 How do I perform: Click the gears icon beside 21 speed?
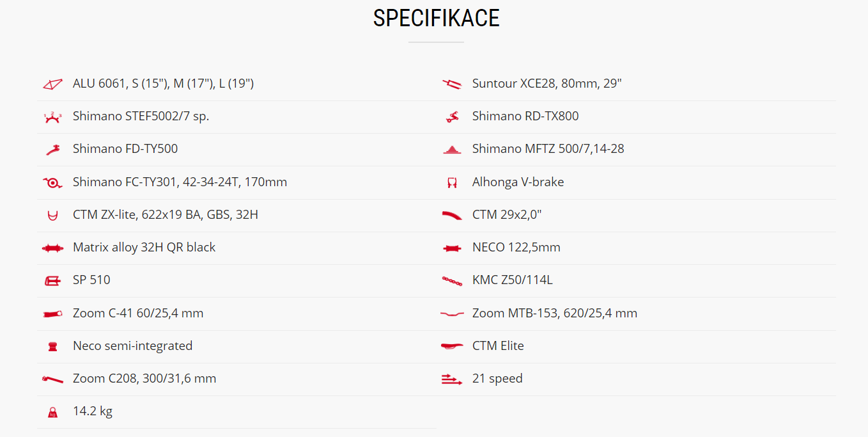(x=452, y=379)
